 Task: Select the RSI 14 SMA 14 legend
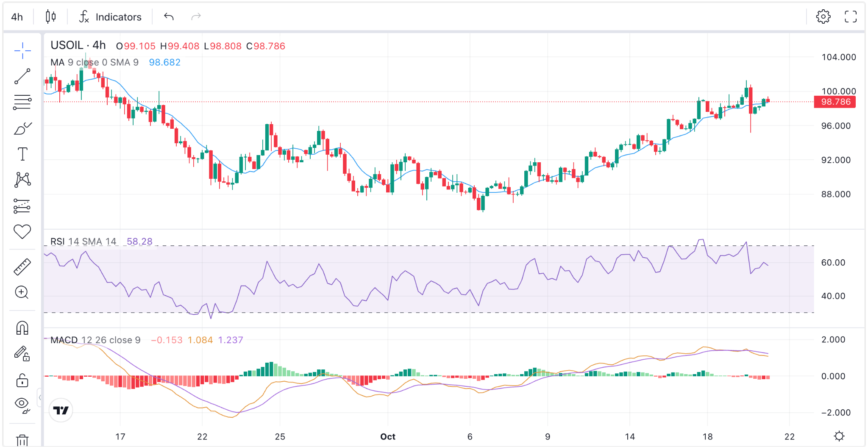[83, 242]
